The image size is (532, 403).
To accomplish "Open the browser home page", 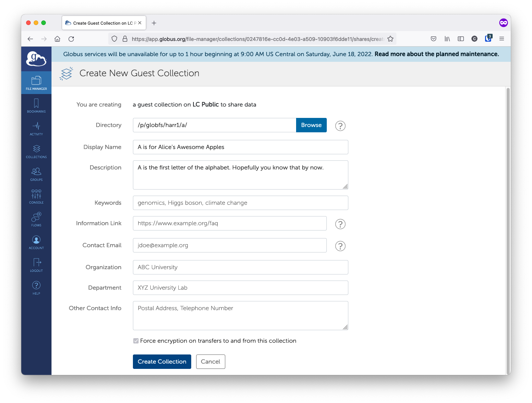I will click(58, 39).
